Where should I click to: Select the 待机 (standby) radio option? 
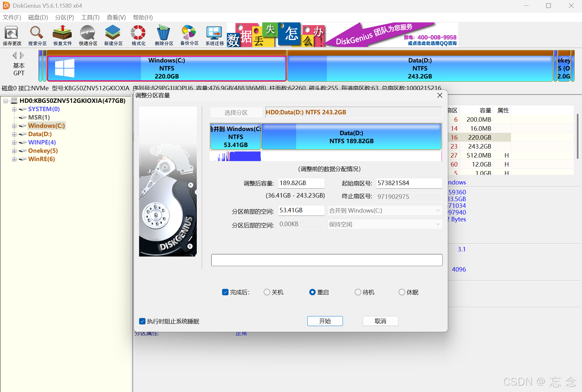point(358,292)
